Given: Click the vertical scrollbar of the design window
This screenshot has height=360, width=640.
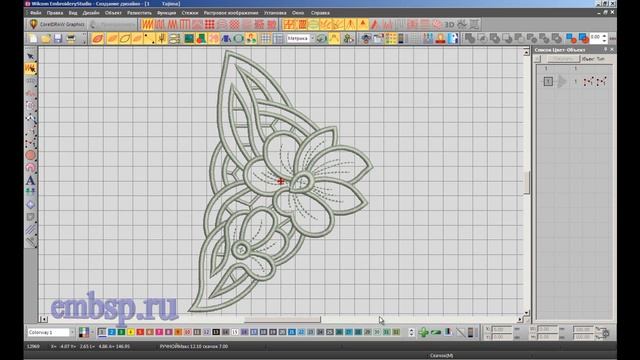Looking at the screenshot, I should click(527, 182).
